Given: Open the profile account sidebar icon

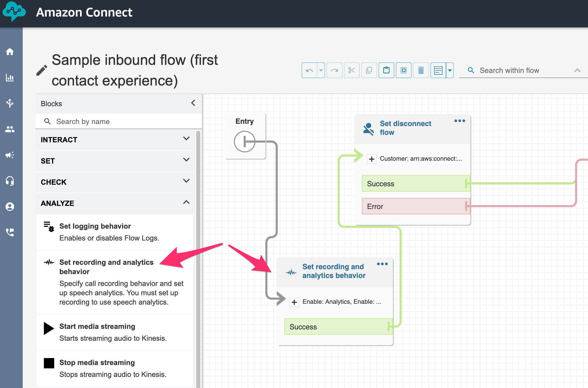Looking at the screenshot, I should (10, 207).
